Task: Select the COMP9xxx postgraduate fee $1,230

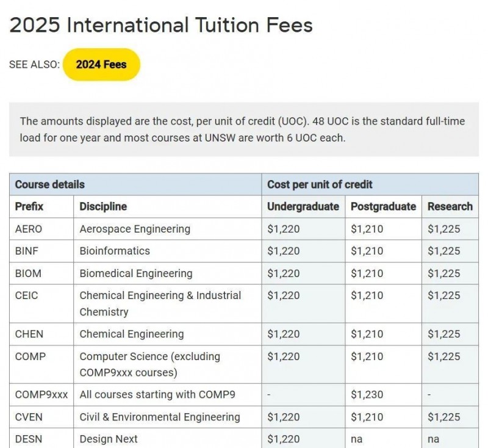Action: pos(367,394)
